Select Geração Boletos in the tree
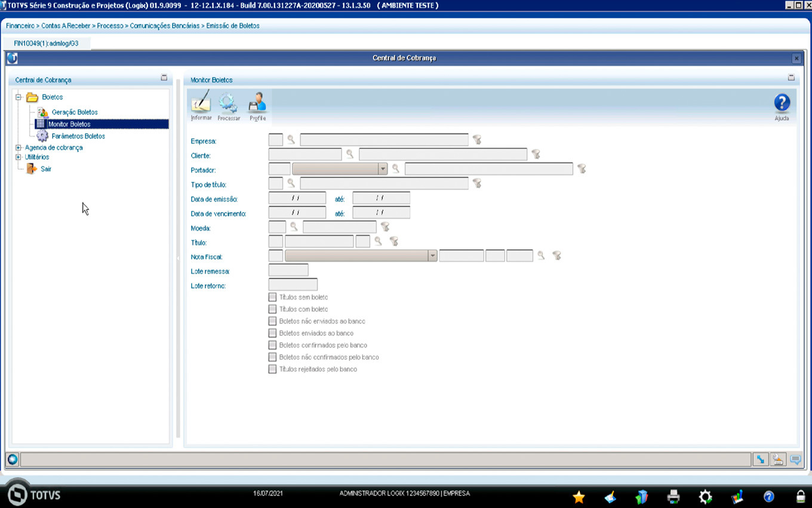This screenshot has height=508, width=812. click(x=74, y=112)
